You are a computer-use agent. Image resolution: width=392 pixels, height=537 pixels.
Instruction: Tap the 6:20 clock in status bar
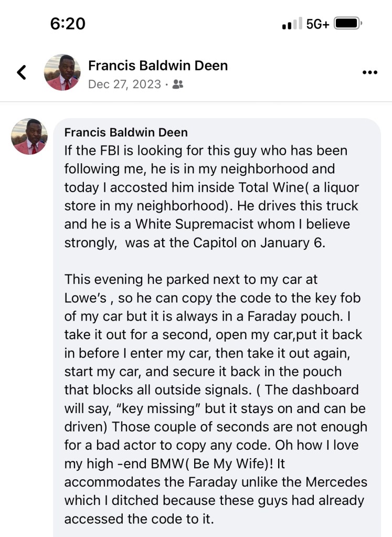(x=68, y=24)
